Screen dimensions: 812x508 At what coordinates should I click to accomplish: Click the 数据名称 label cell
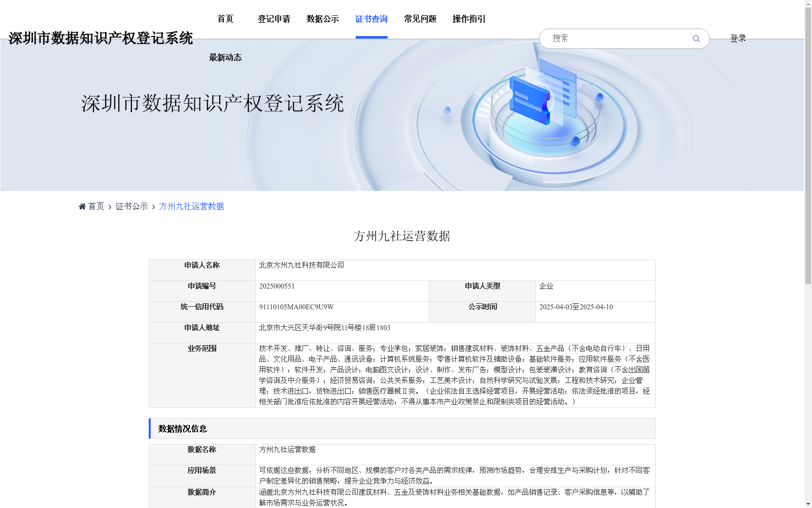(x=202, y=455)
